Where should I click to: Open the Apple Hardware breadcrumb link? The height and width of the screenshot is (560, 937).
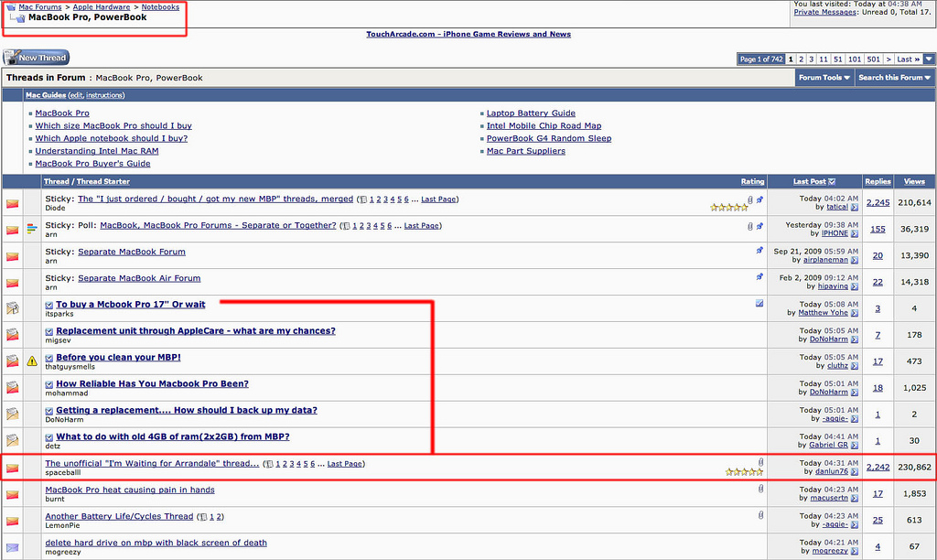[102, 7]
